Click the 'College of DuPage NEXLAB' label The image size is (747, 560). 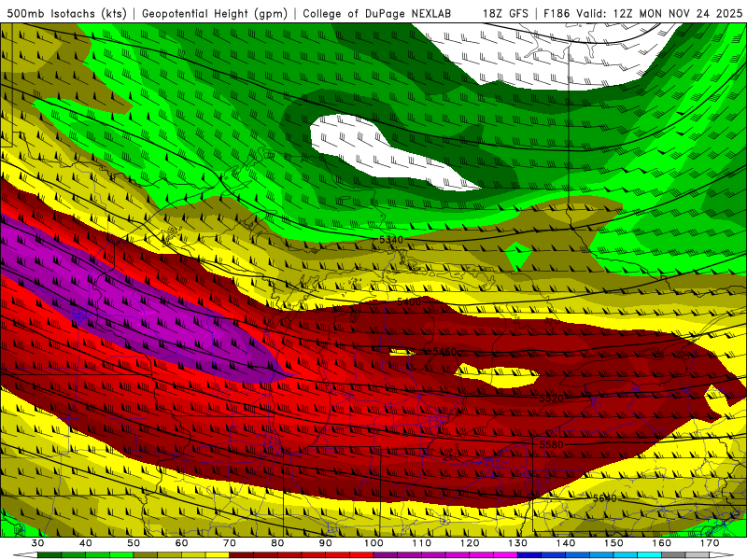(377, 14)
